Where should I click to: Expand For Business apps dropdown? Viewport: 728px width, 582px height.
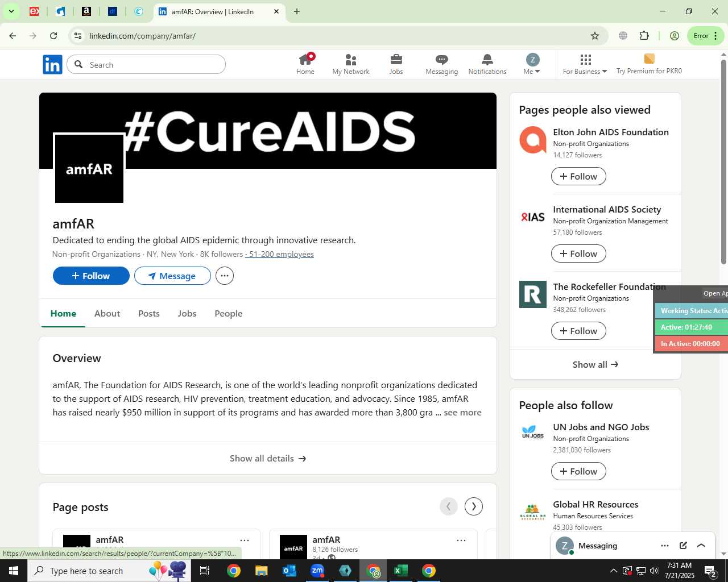585,64
